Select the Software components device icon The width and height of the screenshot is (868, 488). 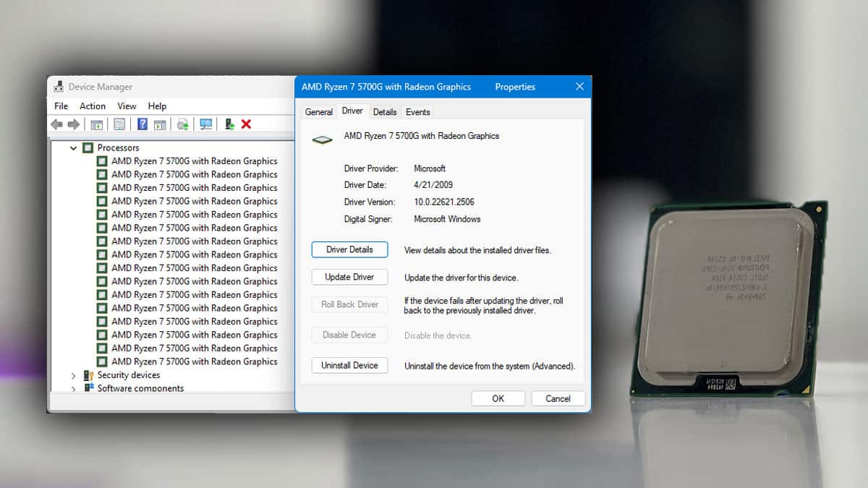90,388
